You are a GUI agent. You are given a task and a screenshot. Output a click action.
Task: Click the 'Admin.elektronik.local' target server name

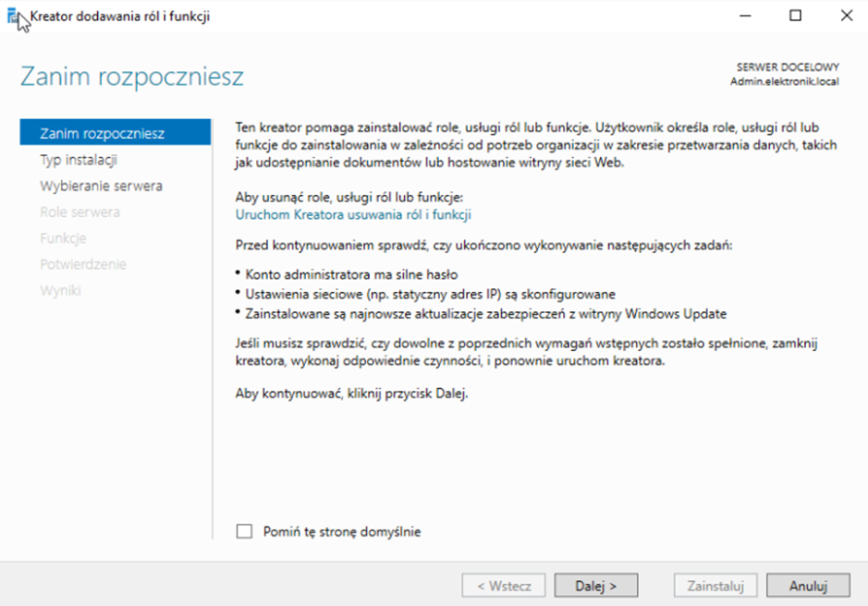pyautogui.click(x=784, y=81)
